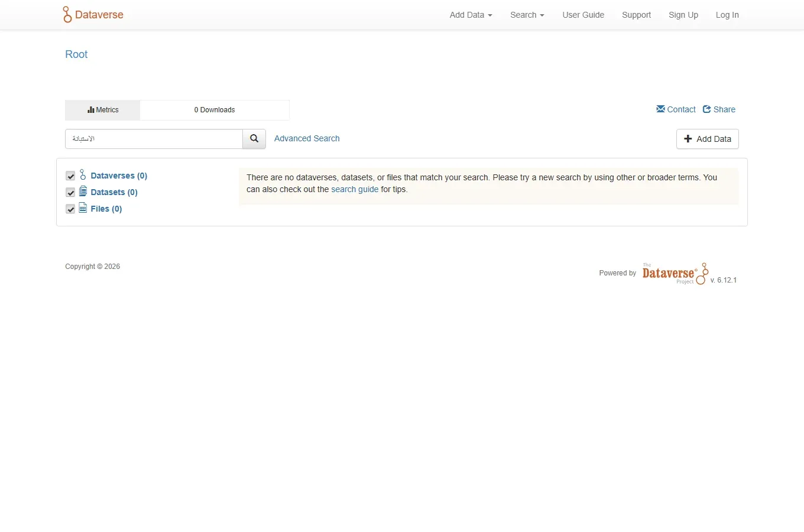Viewport: 804px width, 532px height.
Task: Click the Root dataverse breadcrumb link
Action: 76,54
